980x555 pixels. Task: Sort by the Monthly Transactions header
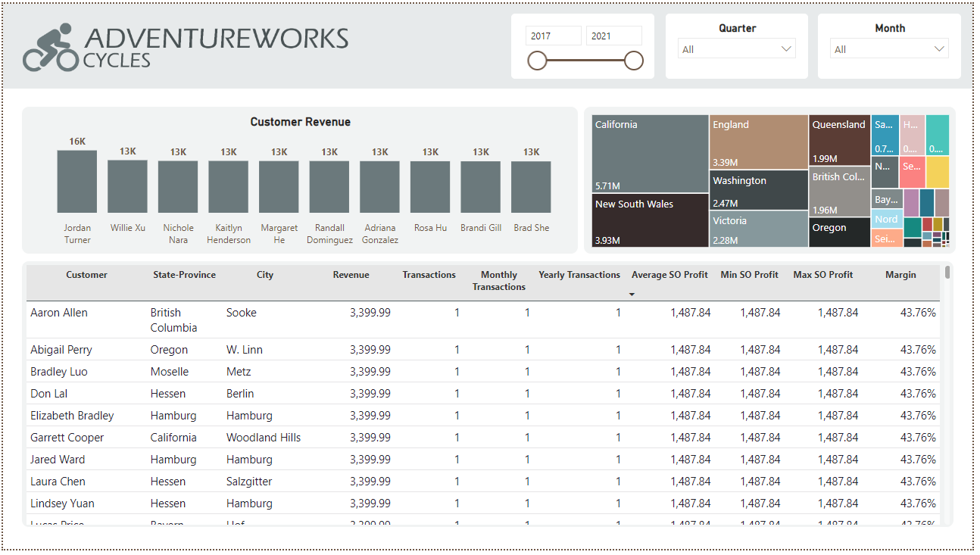pyautogui.click(x=499, y=281)
